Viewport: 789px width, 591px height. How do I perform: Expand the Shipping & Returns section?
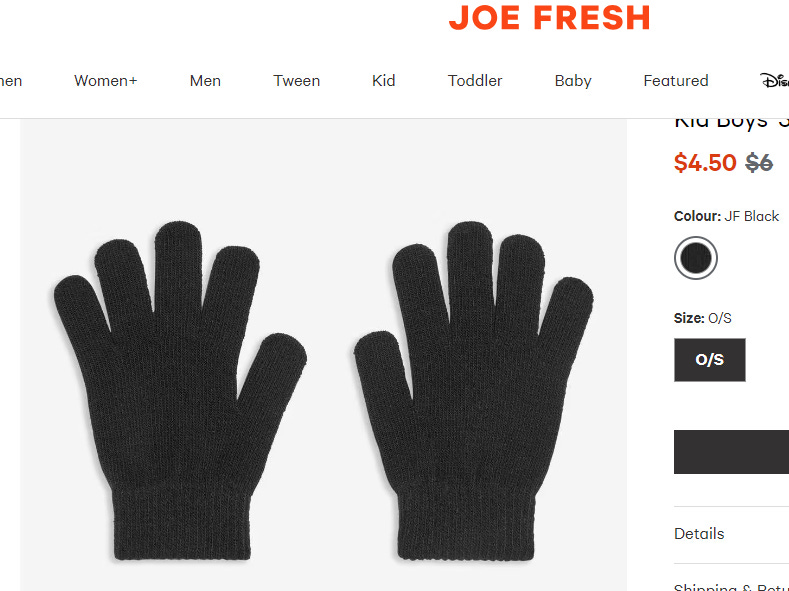[x=731, y=586]
